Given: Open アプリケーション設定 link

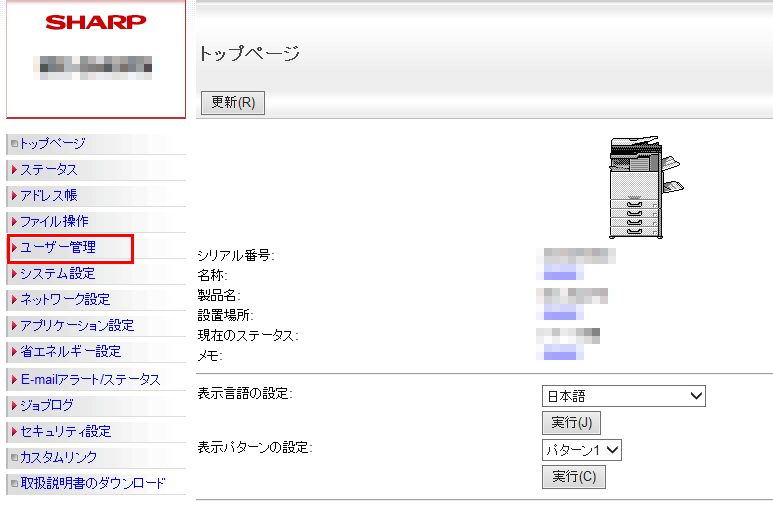Looking at the screenshot, I should pyautogui.click(x=76, y=326).
